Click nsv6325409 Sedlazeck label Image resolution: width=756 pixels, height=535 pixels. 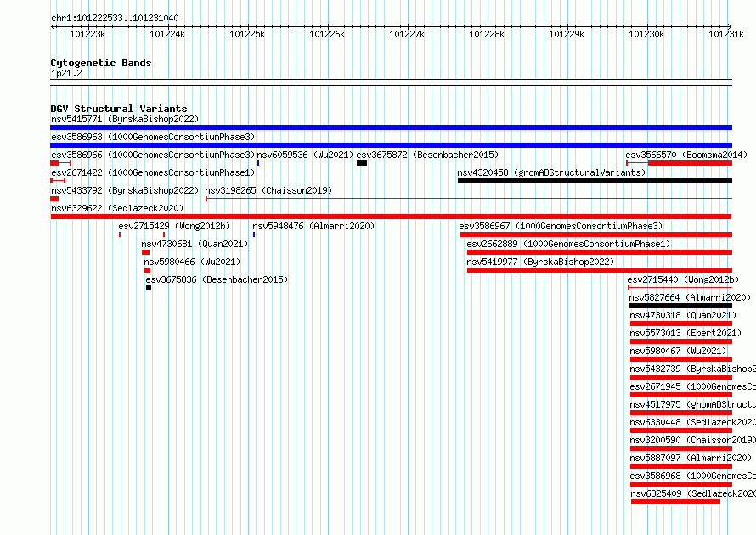coord(693,493)
